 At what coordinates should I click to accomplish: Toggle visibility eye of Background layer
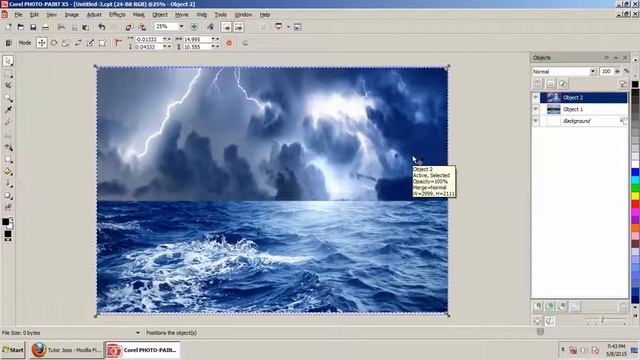click(x=536, y=121)
